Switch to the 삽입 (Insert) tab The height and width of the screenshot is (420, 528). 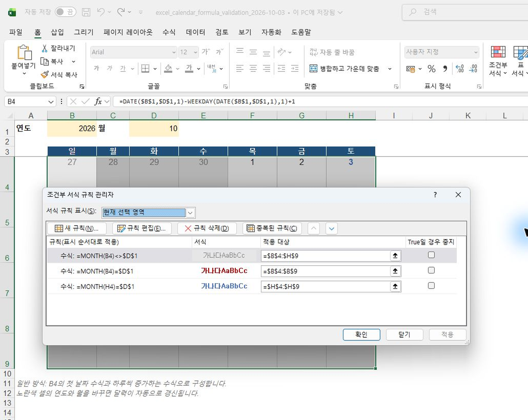click(x=57, y=32)
